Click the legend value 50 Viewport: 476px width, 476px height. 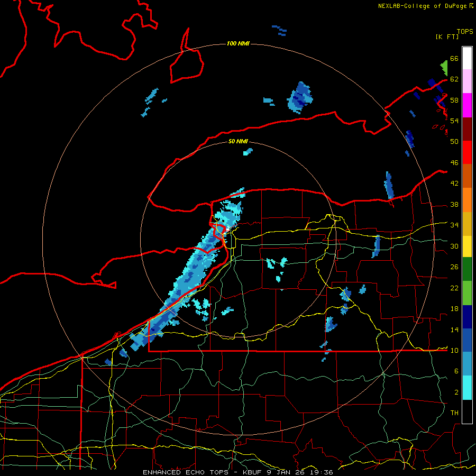tap(454, 142)
